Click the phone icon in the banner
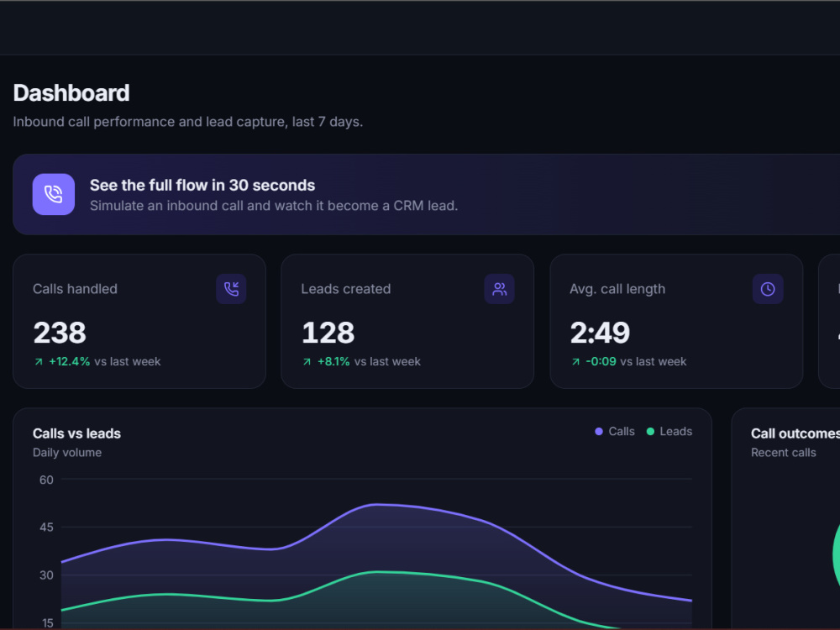840x630 pixels. click(x=54, y=194)
